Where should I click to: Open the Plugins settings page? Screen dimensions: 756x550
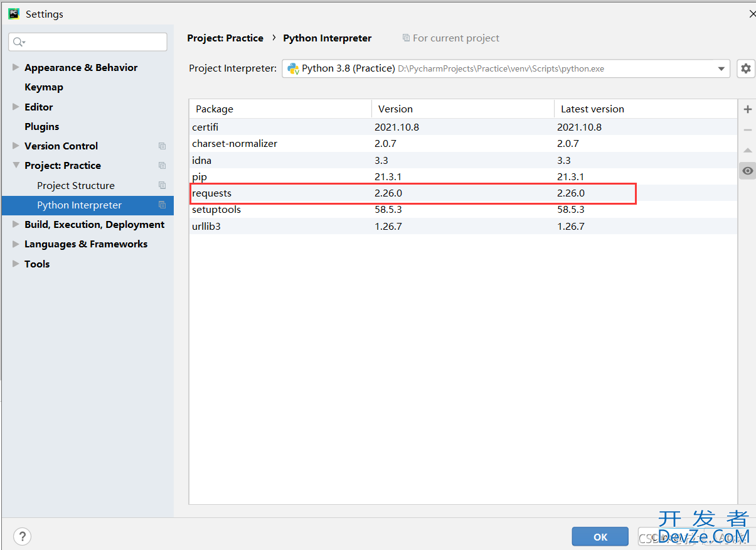point(41,126)
